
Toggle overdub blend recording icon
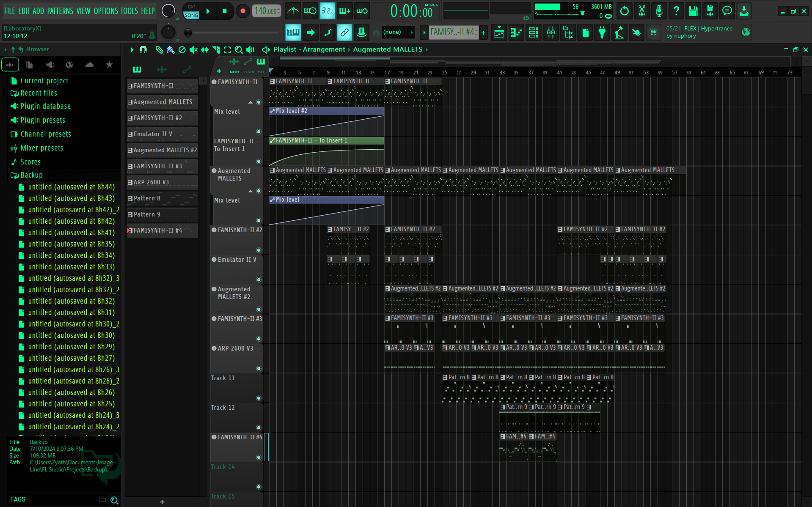click(345, 11)
